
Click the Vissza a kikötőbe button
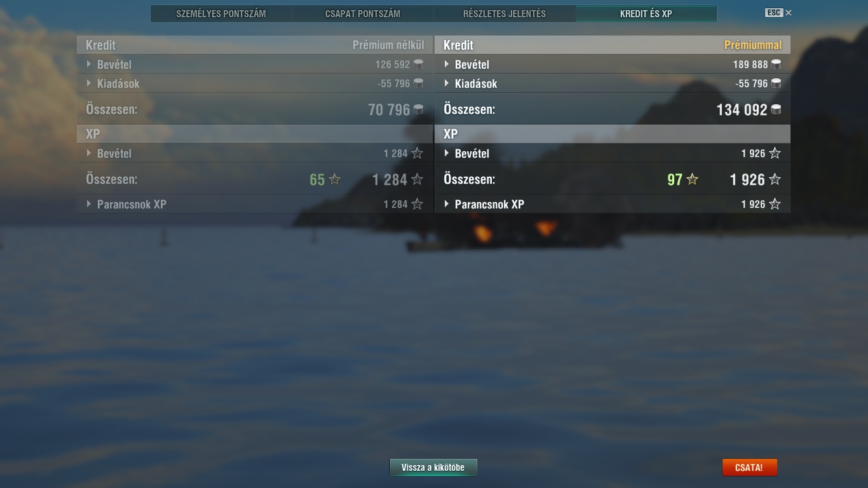[x=433, y=468]
